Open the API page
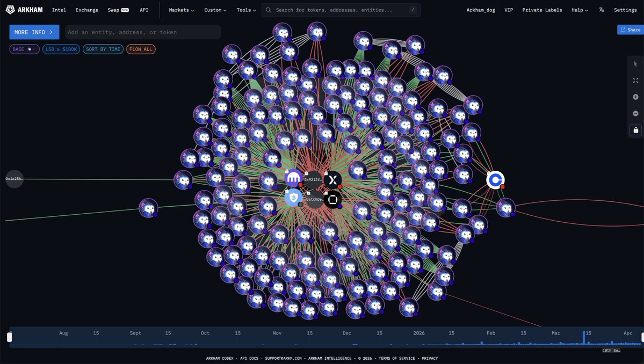Viewport: 644px width, 364px height. click(x=144, y=10)
